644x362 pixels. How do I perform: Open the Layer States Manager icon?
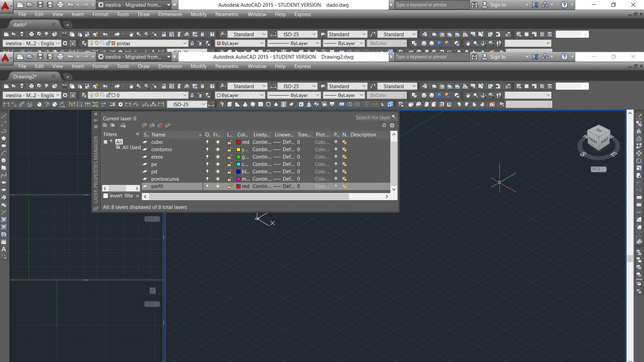point(123,125)
